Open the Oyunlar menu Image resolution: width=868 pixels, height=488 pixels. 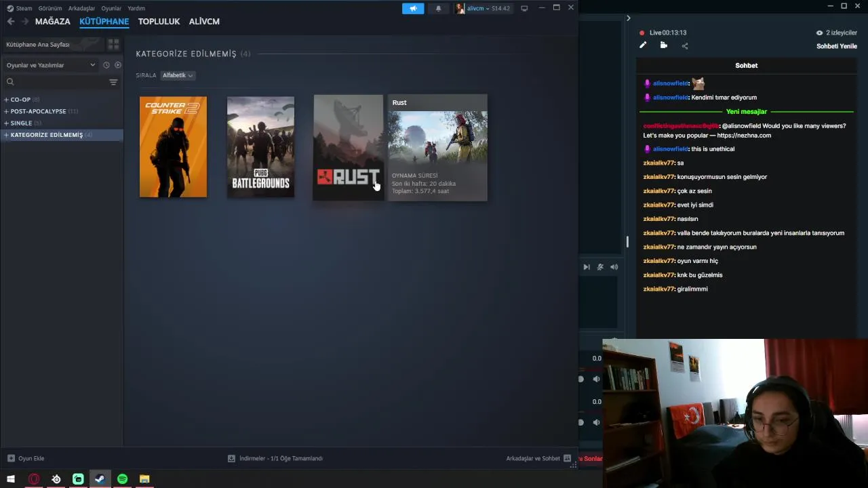coord(111,8)
